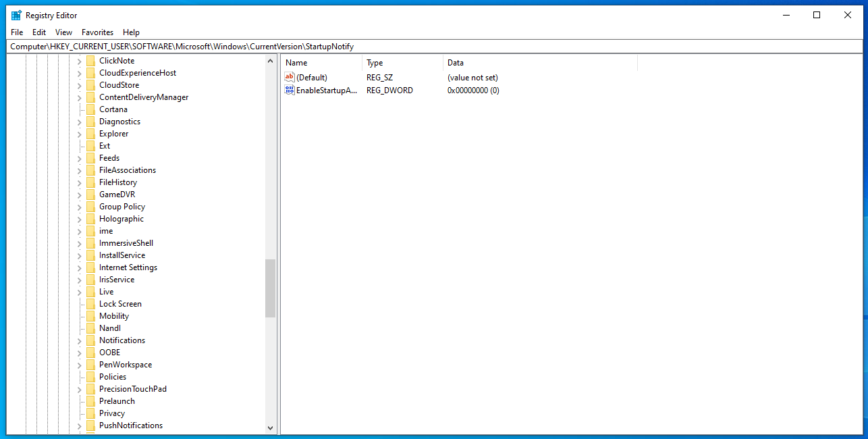This screenshot has height=439, width=868.
Task: Select the ContentDeliveryManager folder icon
Action: pyautogui.click(x=90, y=97)
